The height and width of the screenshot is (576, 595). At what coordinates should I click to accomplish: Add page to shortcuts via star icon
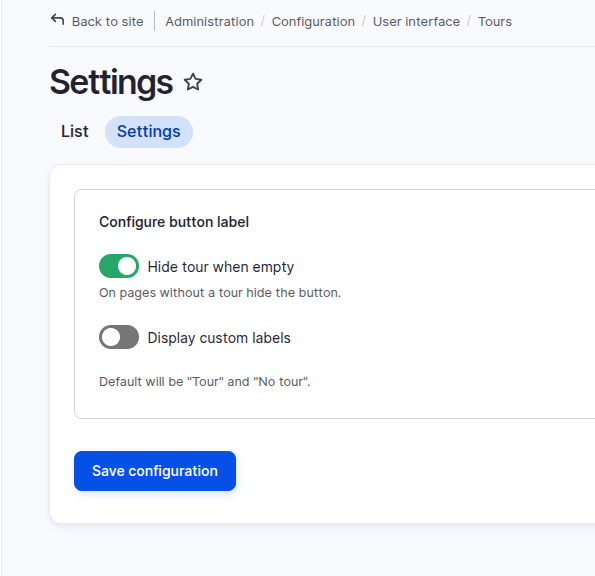pos(193,82)
